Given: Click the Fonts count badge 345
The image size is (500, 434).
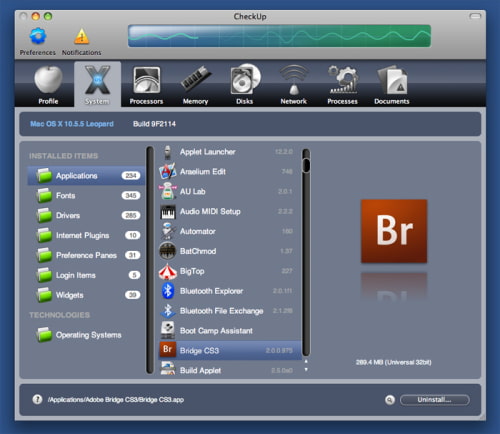Looking at the screenshot, I should point(131,195).
